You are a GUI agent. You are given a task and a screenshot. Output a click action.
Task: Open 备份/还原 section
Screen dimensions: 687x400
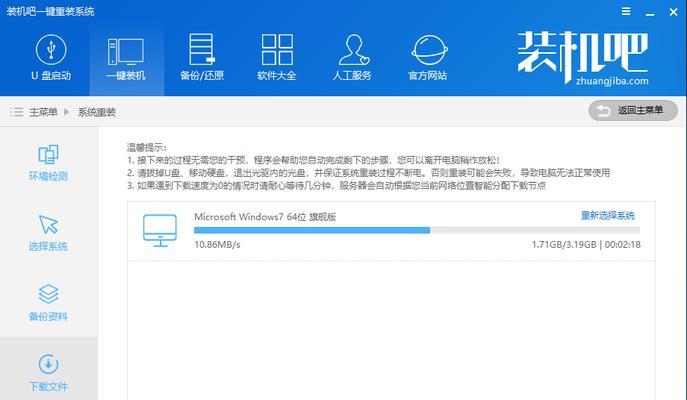click(202, 58)
